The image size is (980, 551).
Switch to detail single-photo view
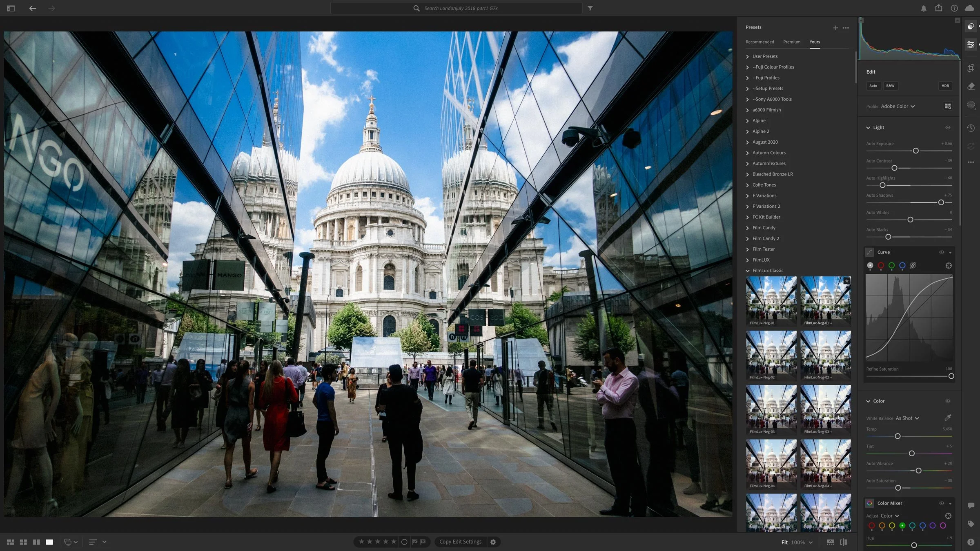click(49, 542)
